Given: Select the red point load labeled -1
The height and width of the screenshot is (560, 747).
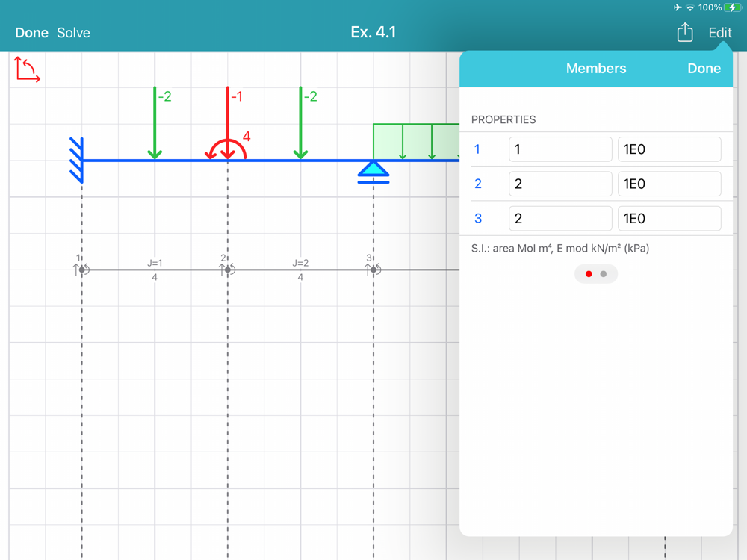Looking at the screenshot, I should (228, 123).
